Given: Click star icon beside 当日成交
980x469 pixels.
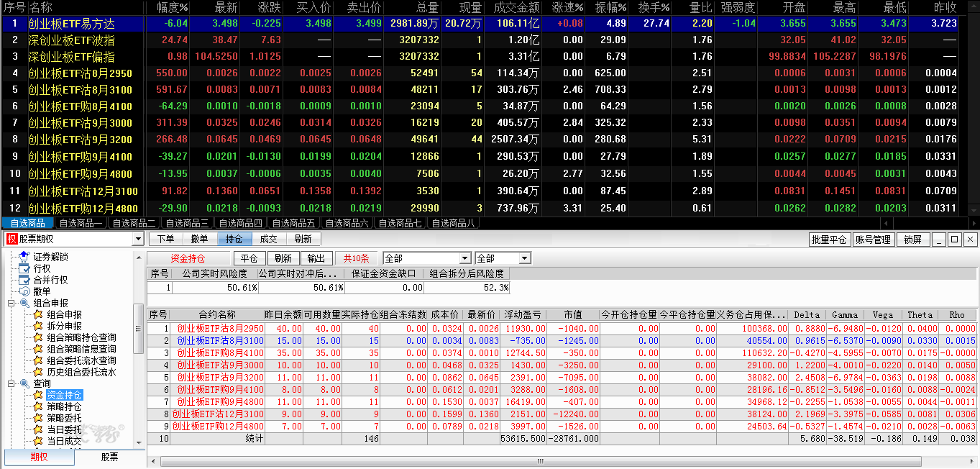Looking at the screenshot, I should coord(38,441).
